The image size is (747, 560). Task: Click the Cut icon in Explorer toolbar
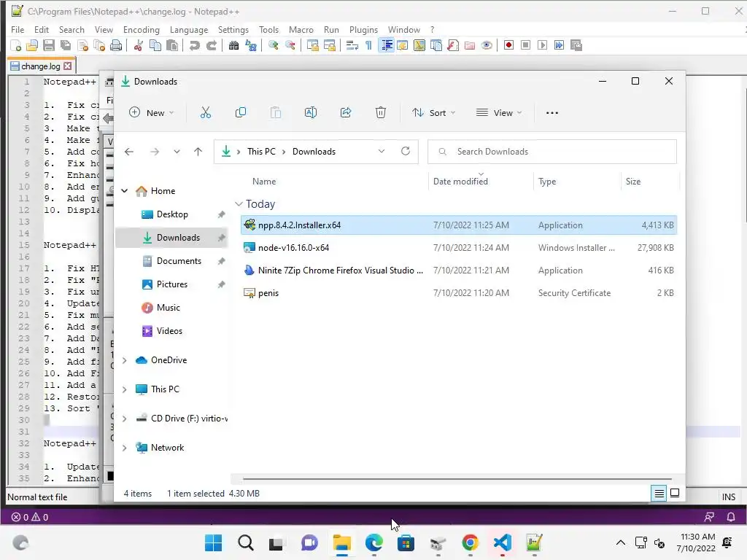[205, 113]
